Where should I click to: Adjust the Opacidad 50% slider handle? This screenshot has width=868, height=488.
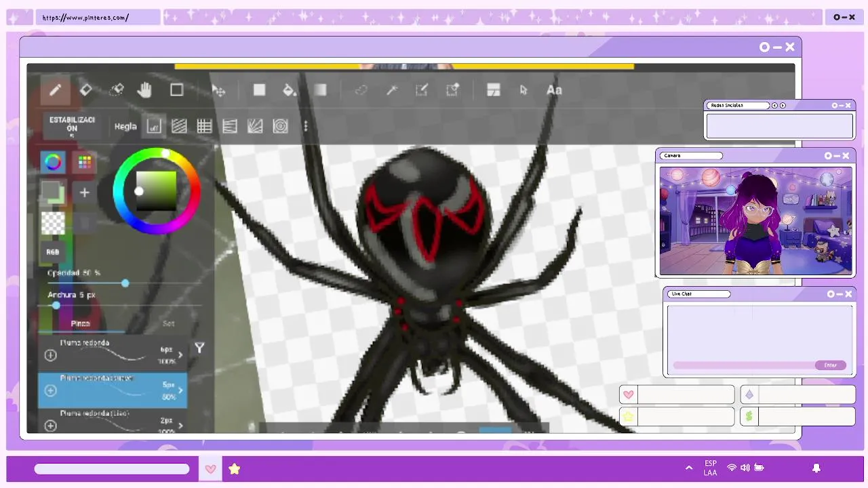point(125,283)
